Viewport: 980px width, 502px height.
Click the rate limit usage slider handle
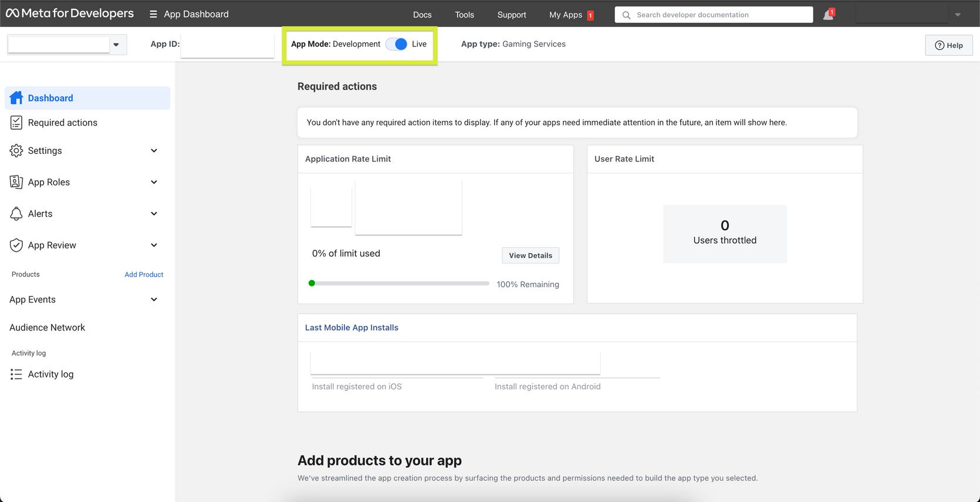(x=312, y=284)
